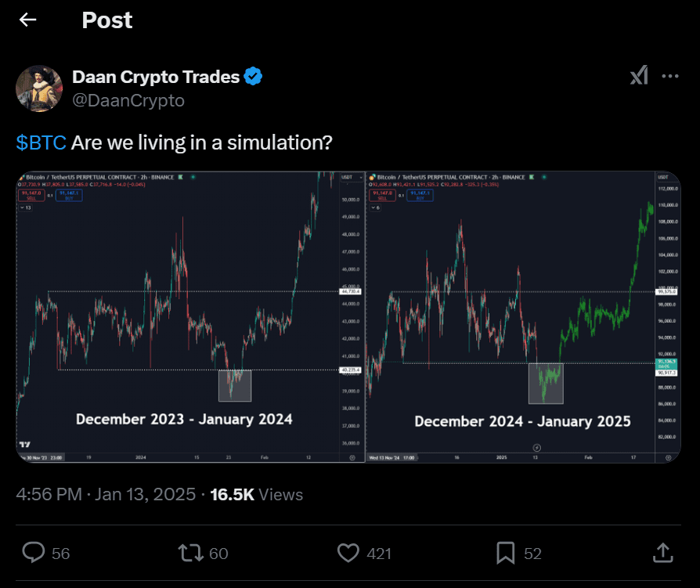The height and width of the screenshot is (588, 700).
Task: Open the more options menu on the post
Action: (x=671, y=75)
